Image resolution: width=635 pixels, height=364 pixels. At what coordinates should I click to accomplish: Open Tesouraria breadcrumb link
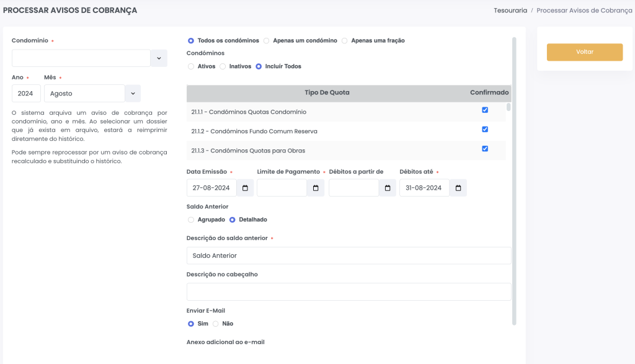[510, 11]
